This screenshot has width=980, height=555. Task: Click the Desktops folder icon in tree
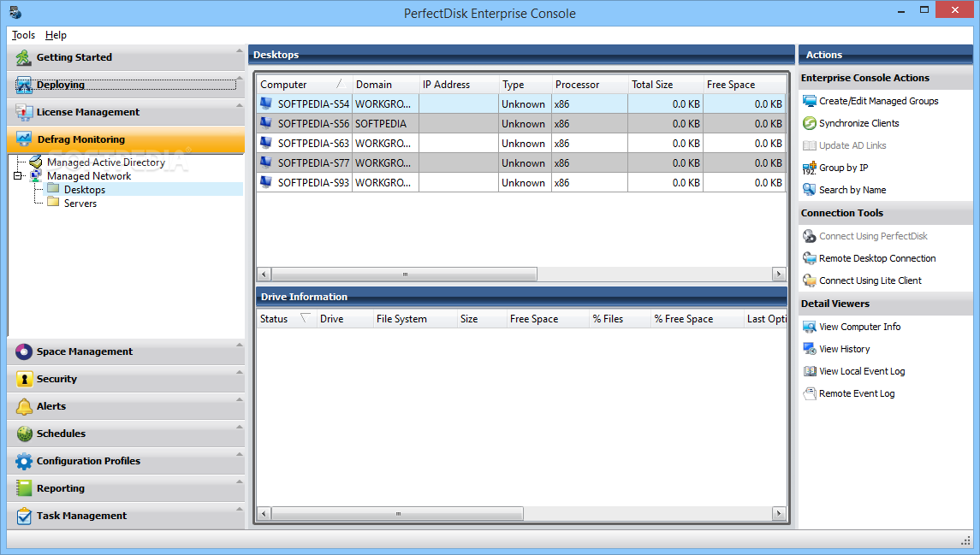coord(53,189)
